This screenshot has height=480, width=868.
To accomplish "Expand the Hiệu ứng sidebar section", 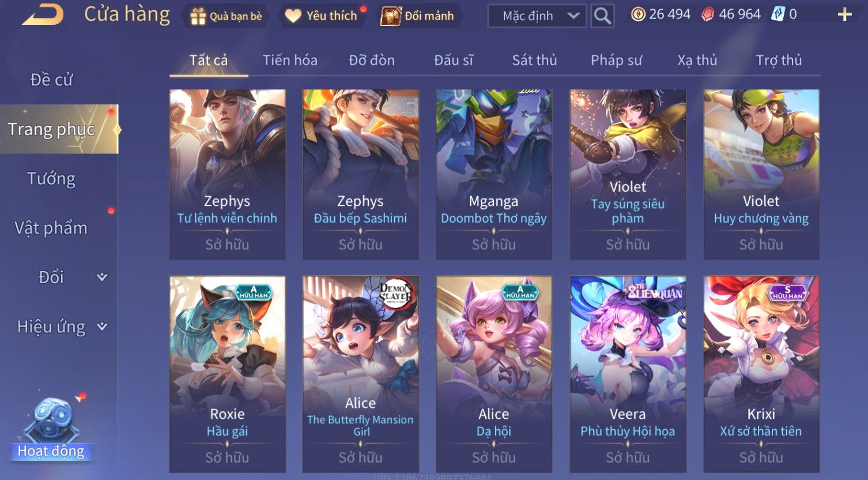I will (102, 327).
